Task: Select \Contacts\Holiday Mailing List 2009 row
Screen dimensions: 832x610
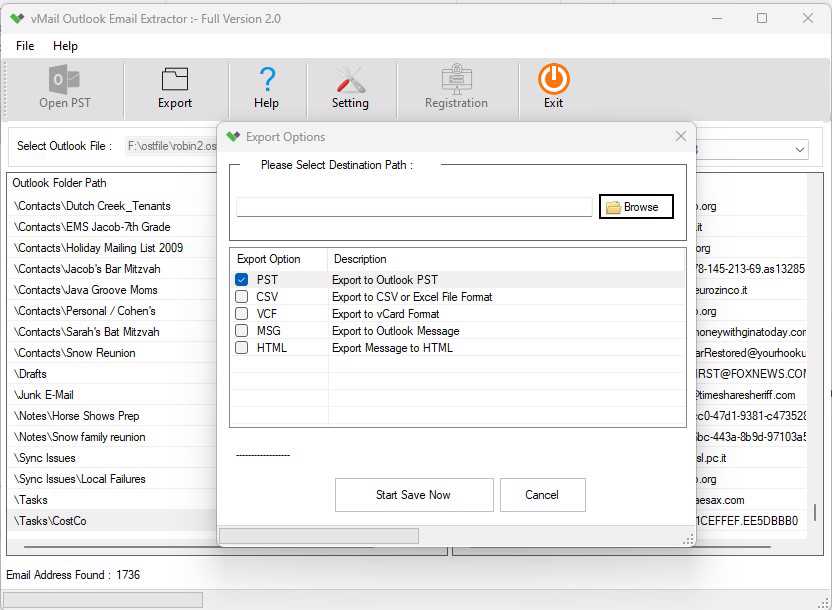Action: (x=112, y=248)
